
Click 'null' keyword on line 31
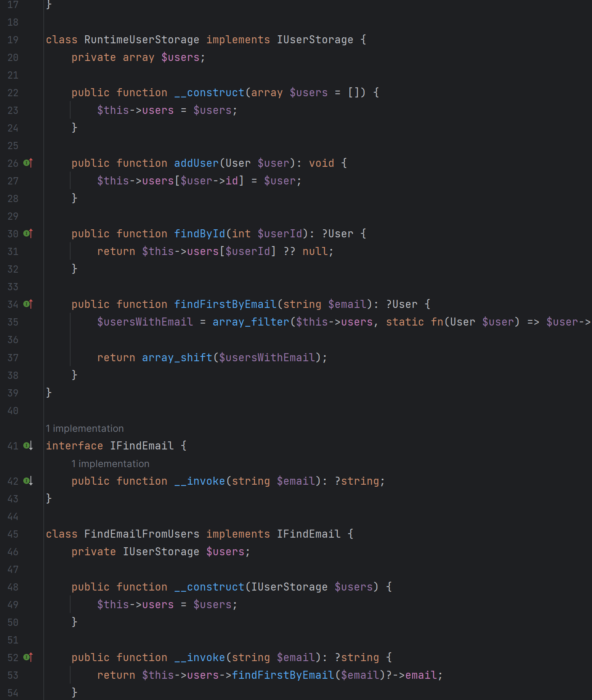pos(315,251)
